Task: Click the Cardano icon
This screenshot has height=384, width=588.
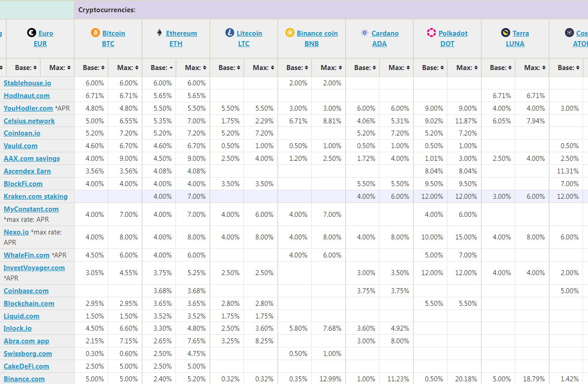Action: tap(364, 33)
